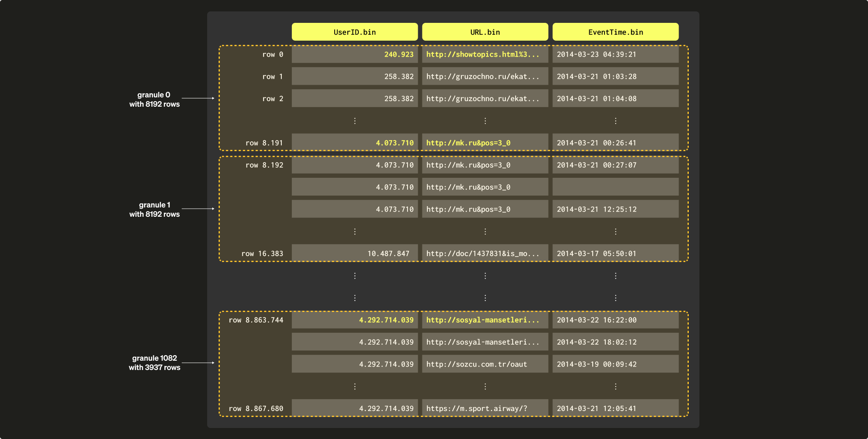
Task: Click the highlighted sosyal-mansetleri URL in row 8.863.744
Action: (483, 320)
